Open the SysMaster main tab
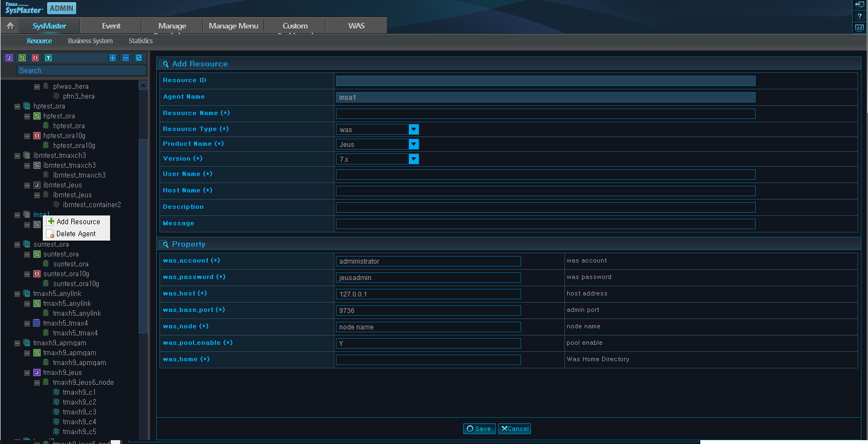Screen dimensions: 868x444 click(x=49, y=26)
